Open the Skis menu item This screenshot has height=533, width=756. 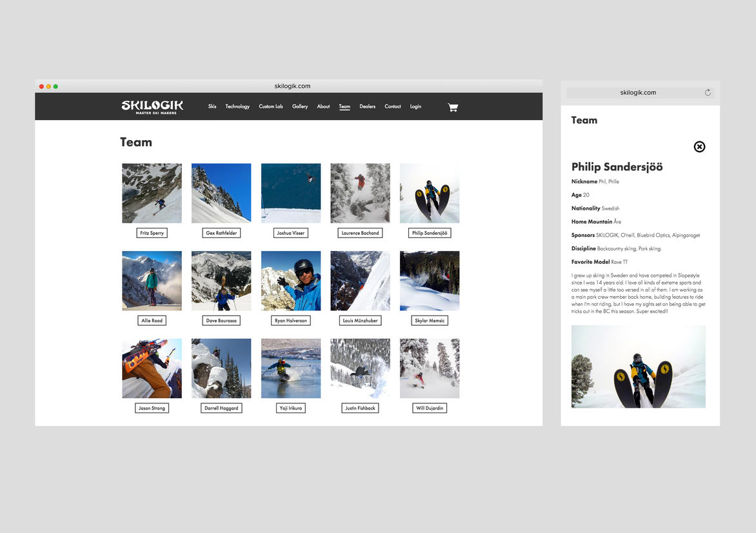[x=212, y=106]
